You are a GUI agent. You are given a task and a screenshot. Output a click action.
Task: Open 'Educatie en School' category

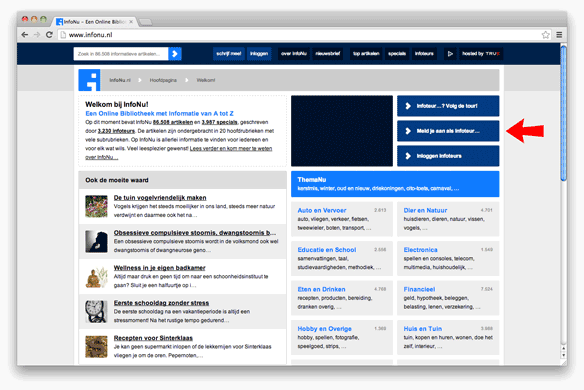coord(327,250)
